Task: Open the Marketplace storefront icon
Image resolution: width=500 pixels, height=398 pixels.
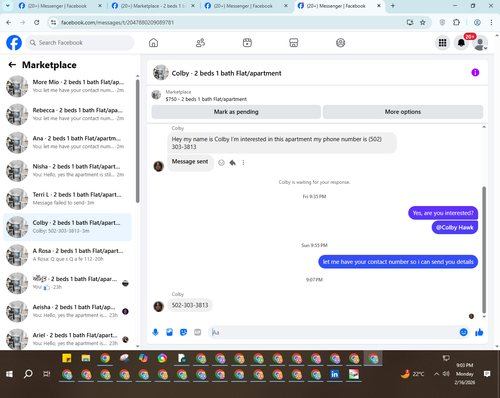Action: click(294, 43)
